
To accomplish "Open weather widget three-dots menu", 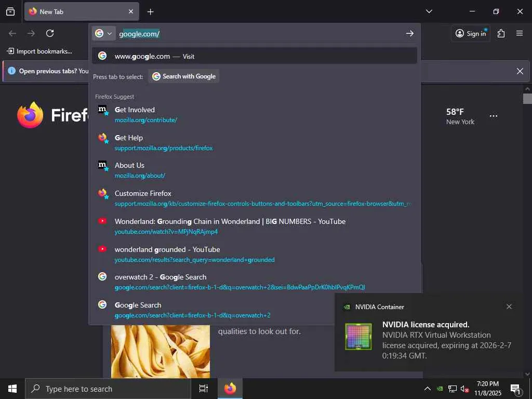I will [x=494, y=116].
